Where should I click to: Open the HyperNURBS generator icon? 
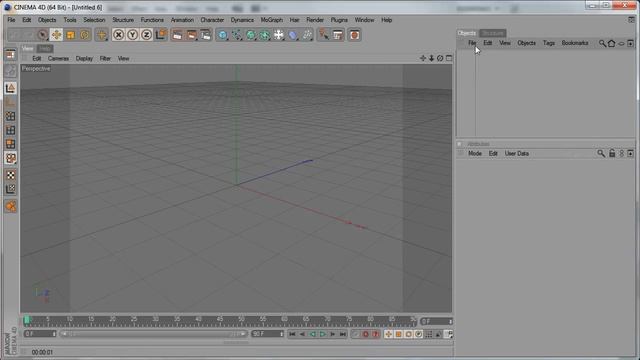tap(251, 35)
